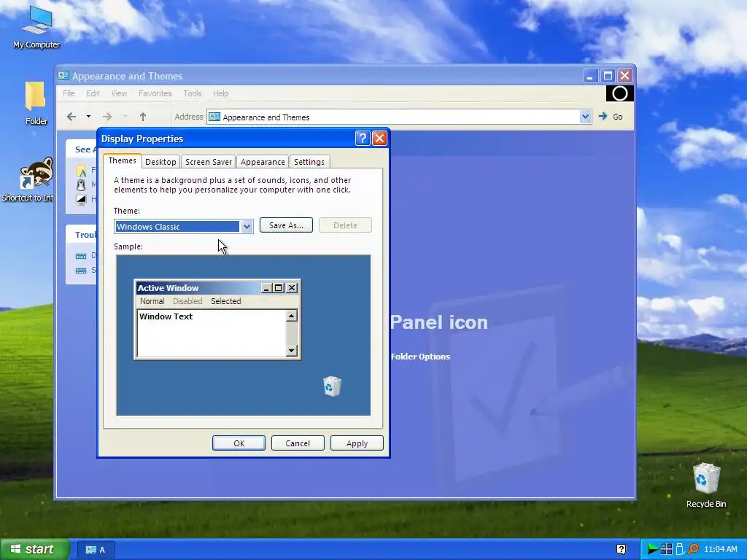Click the OK button
The image size is (747, 560).
click(x=239, y=443)
